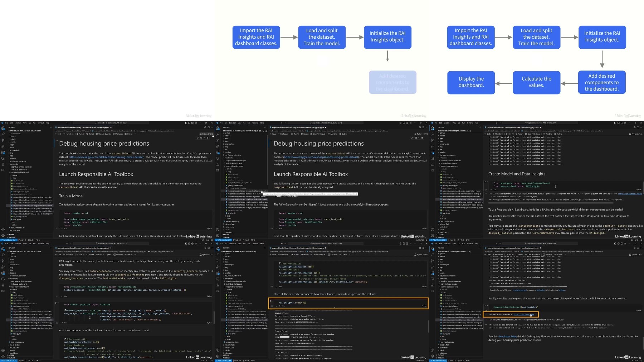Open Run and Debug in ResponsibleAIDashboard frame
The height and width of the screenshot is (362, 644).
pyautogui.click(x=432, y=267)
